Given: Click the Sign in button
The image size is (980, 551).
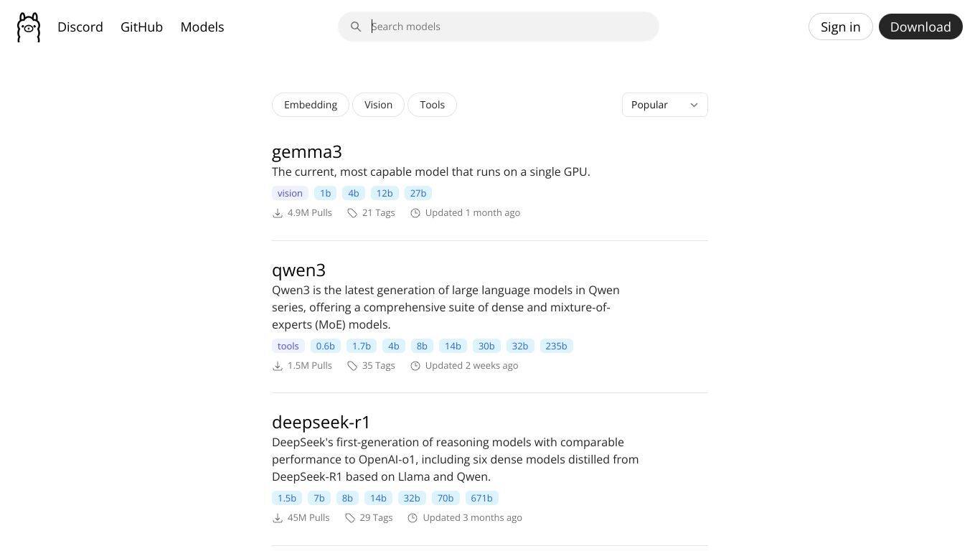Looking at the screenshot, I should coord(841,27).
